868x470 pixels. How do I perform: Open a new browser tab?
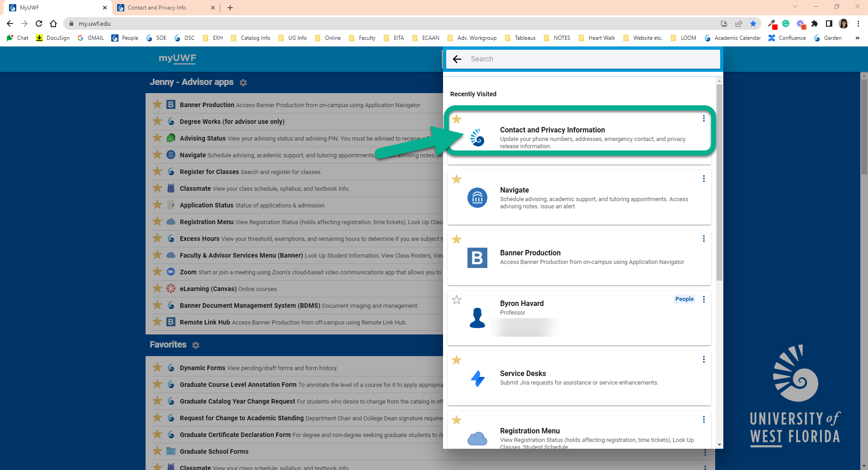(x=230, y=8)
